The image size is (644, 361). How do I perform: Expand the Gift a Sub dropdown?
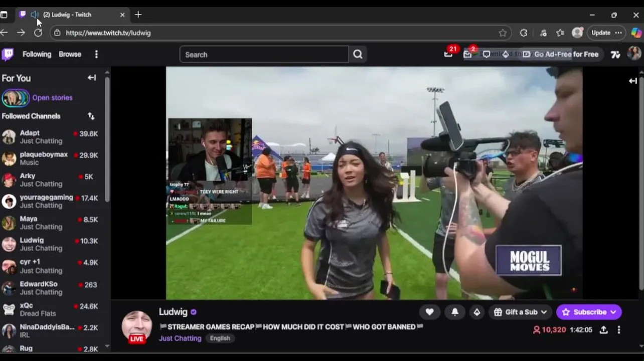[x=521, y=312]
